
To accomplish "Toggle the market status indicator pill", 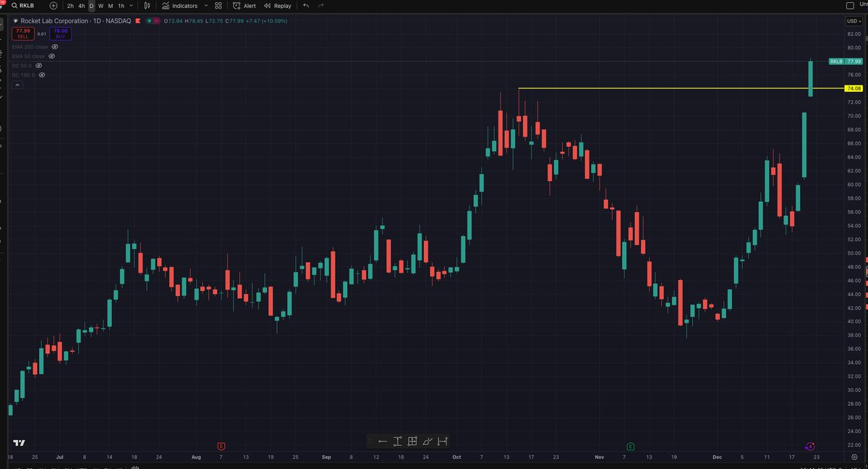I will (x=153, y=21).
